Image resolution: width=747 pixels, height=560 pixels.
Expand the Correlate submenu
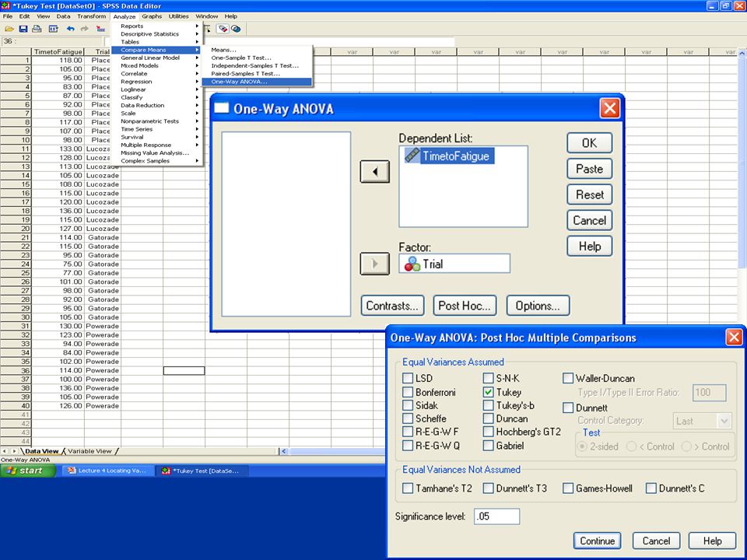tap(157, 74)
